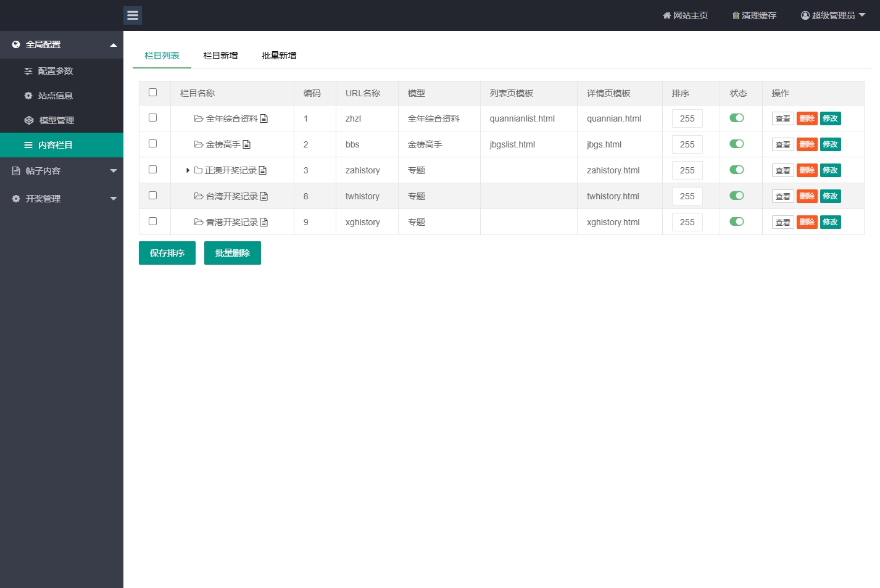
Task: Click the home icon beside 网站主页
Action: click(x=667, y=15)
